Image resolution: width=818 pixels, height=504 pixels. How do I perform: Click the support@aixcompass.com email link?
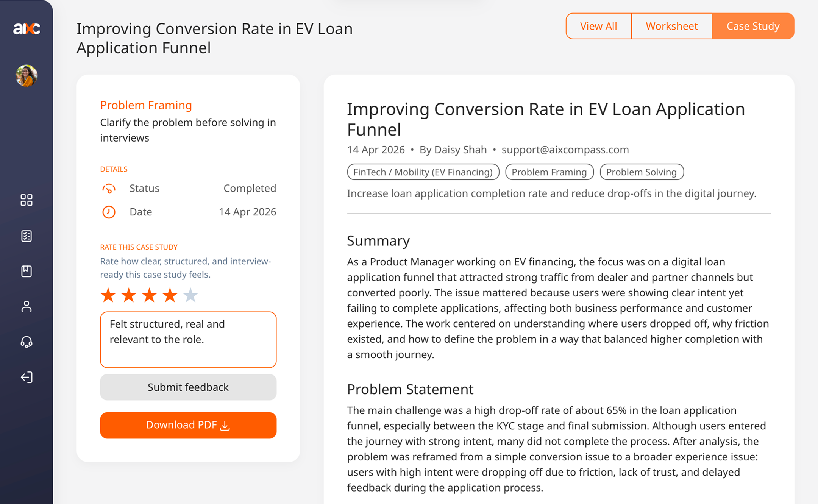coord(565,150)
